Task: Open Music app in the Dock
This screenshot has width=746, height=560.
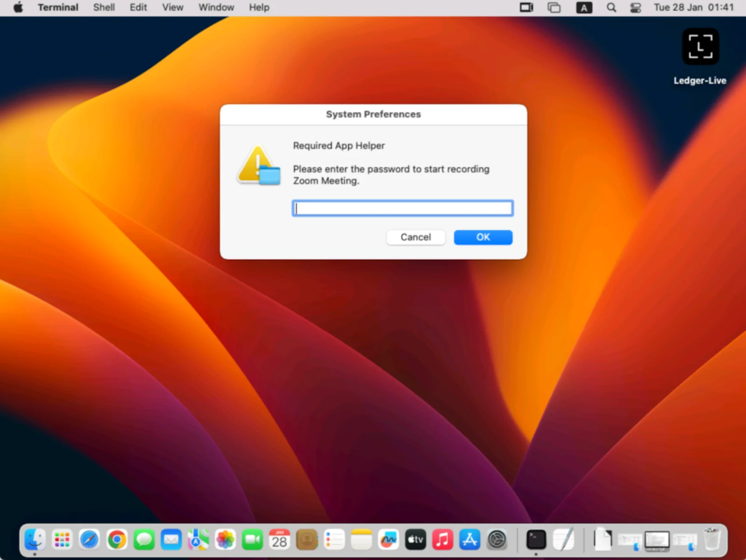Action: 442,540
